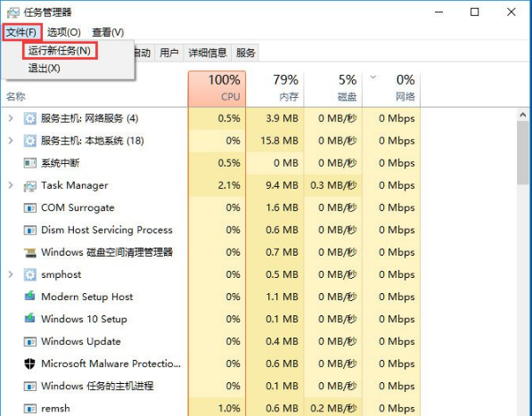Click the COM Surrogate process icon
The height and width of the screenshot is (416, 532).
pos(30,208)
